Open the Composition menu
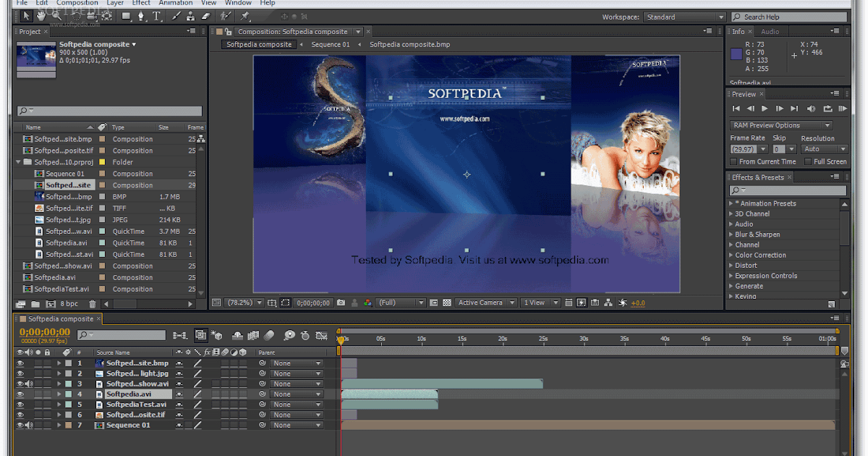This screenshot has height=456, width=868. [x=77, y=3]
